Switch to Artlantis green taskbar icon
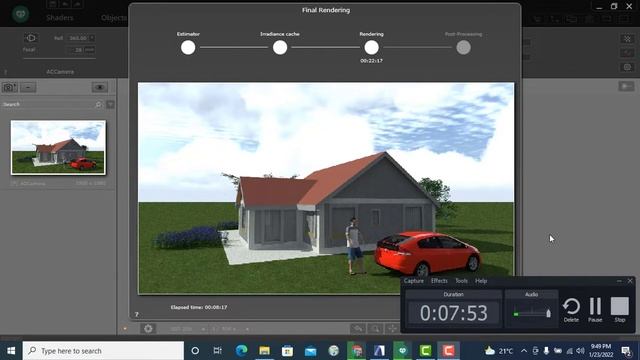 (x=402, y=351)
